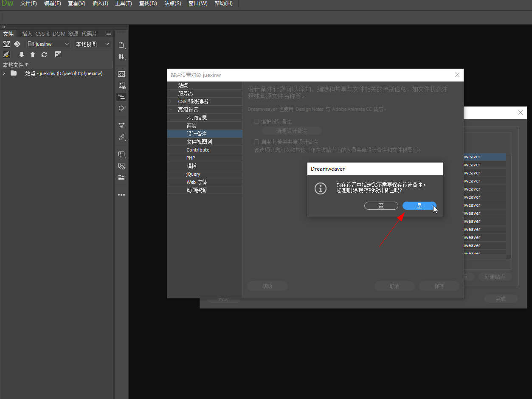Open the 本地视图 view dropdown
Screen dimensions: 532x399
93,44
